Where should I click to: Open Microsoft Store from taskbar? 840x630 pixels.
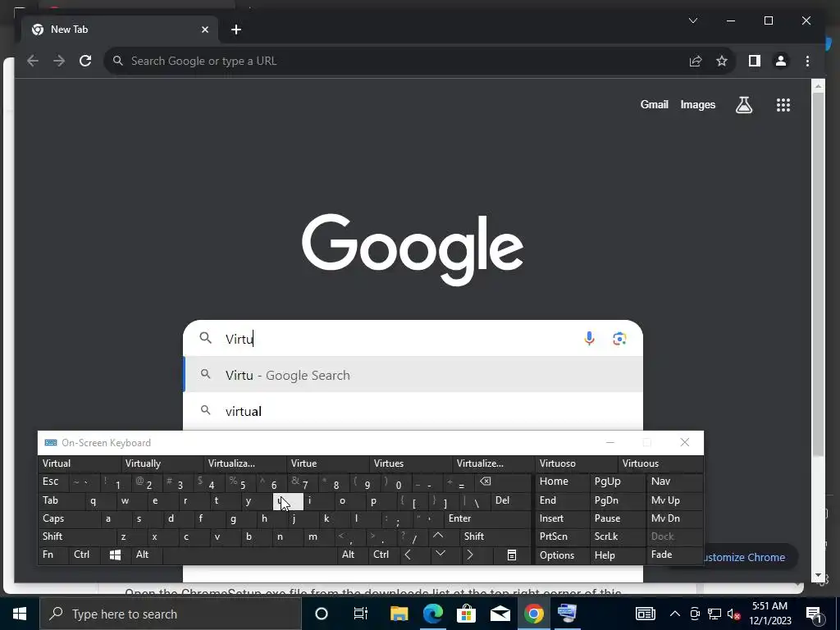tap(467, 614)
